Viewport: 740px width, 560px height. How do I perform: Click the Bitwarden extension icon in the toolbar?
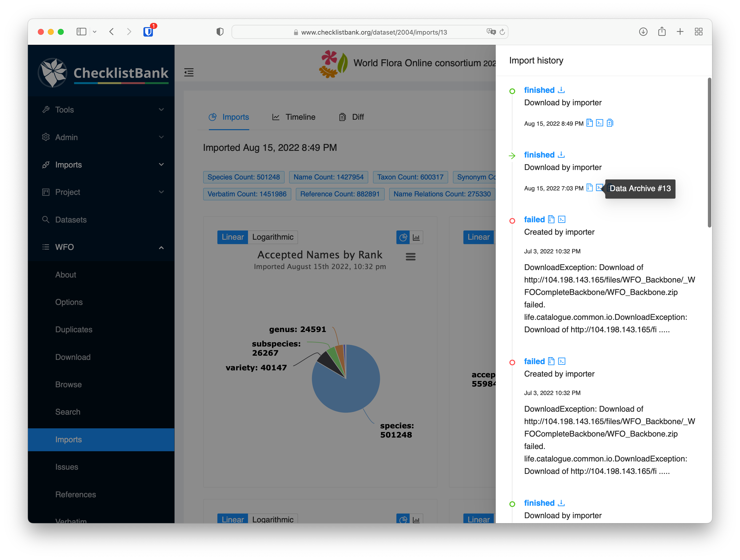click(x=148, y=32)
